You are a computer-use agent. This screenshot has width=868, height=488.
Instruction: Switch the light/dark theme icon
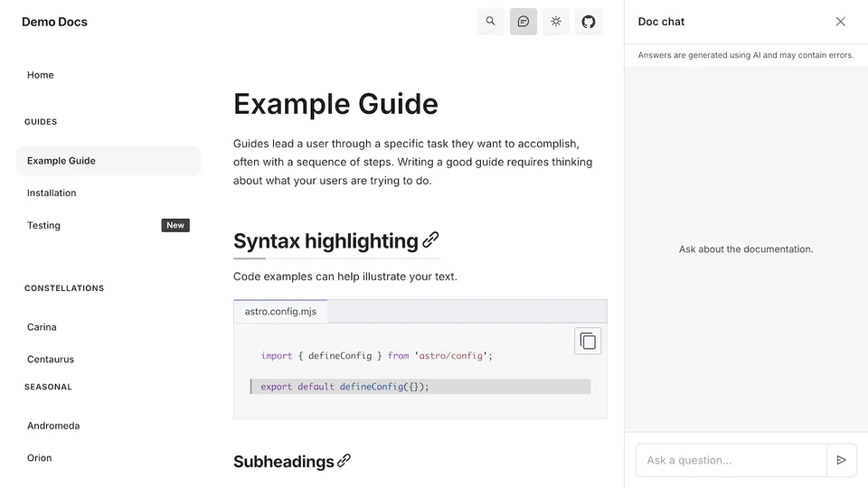[x=556, y=22]
